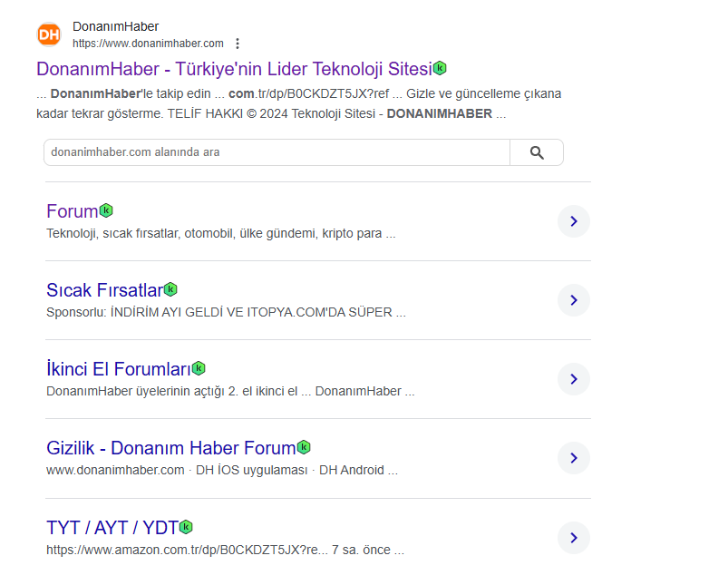This screenshot has height=585, width=728.
Task: Click the green badge next to Forum
Action: (x=106, y=210)
